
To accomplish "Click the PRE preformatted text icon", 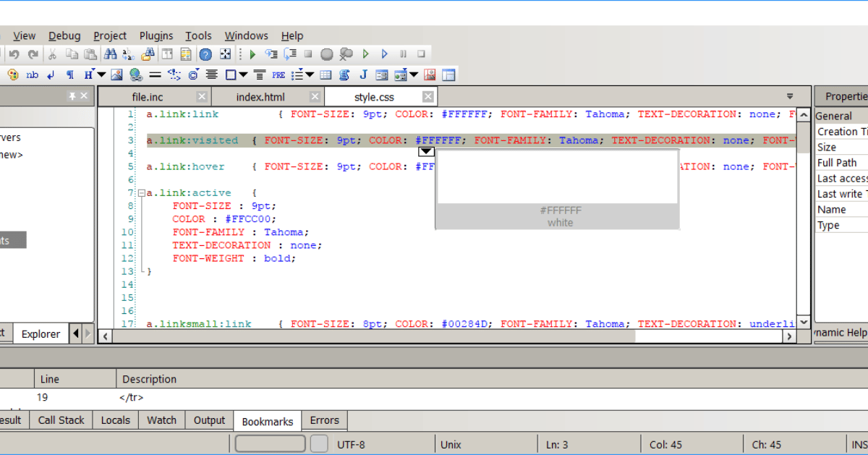I will pyautogui.click(x=278, y=75).
